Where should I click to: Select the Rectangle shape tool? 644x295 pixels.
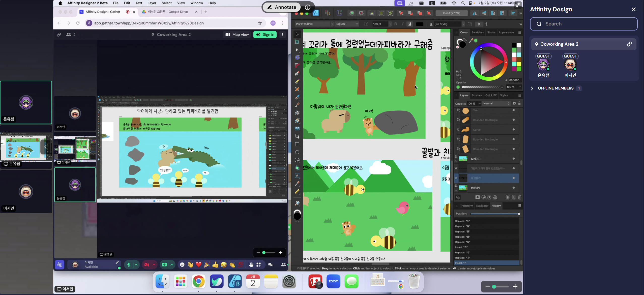coord(297,144)
